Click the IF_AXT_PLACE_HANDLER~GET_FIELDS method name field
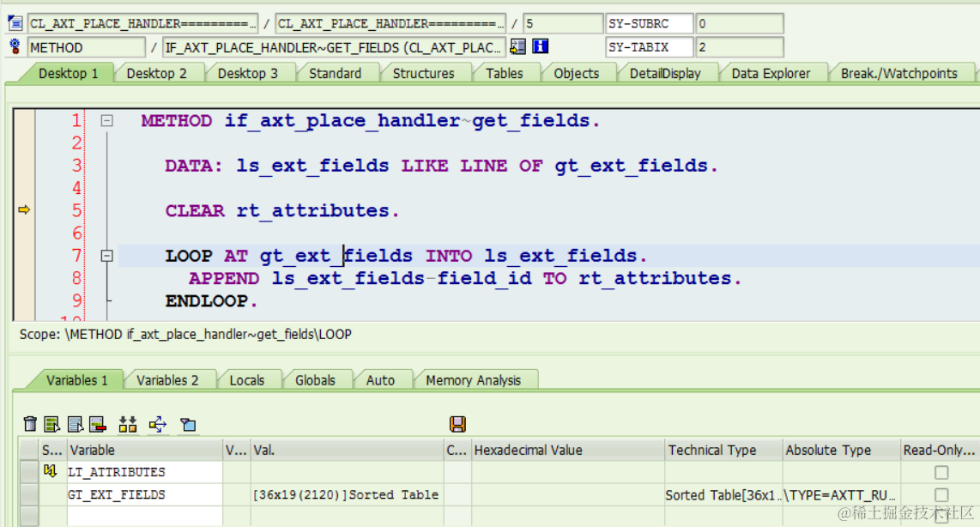Viewport: 980px width, 527px height. tap(334, 47)
